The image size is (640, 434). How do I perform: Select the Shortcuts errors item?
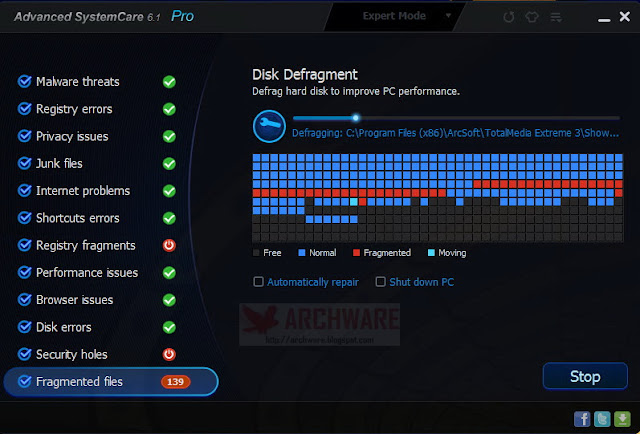tap(78, 218)
